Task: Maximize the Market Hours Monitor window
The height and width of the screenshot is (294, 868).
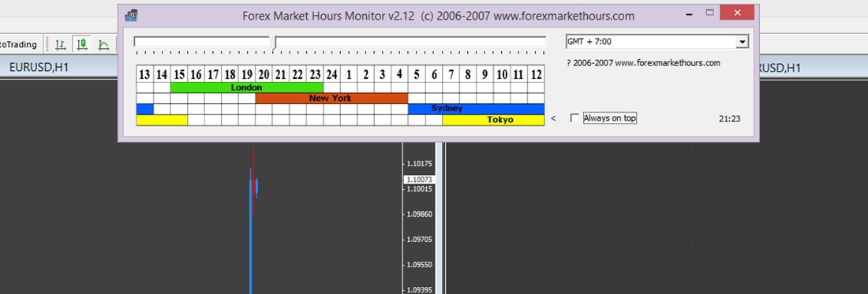Action: coord(709,13)
